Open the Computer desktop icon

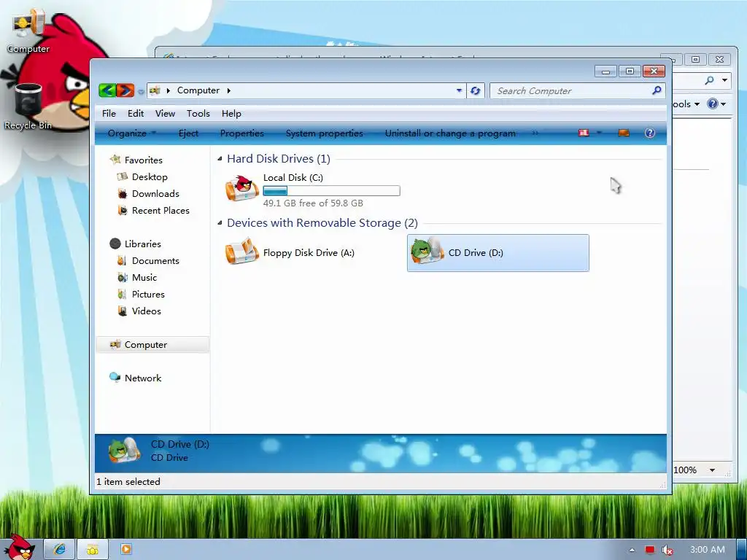pos(28,30)
